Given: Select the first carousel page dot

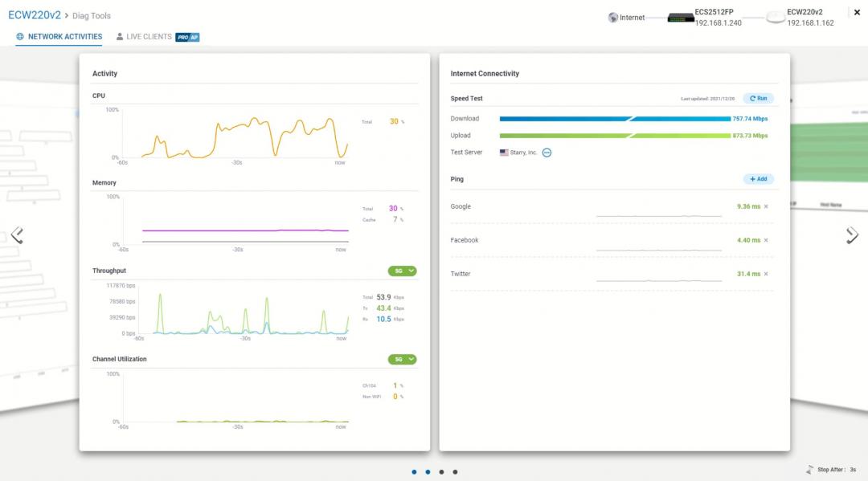Looking at the screenshot, I should pos(414,471).
